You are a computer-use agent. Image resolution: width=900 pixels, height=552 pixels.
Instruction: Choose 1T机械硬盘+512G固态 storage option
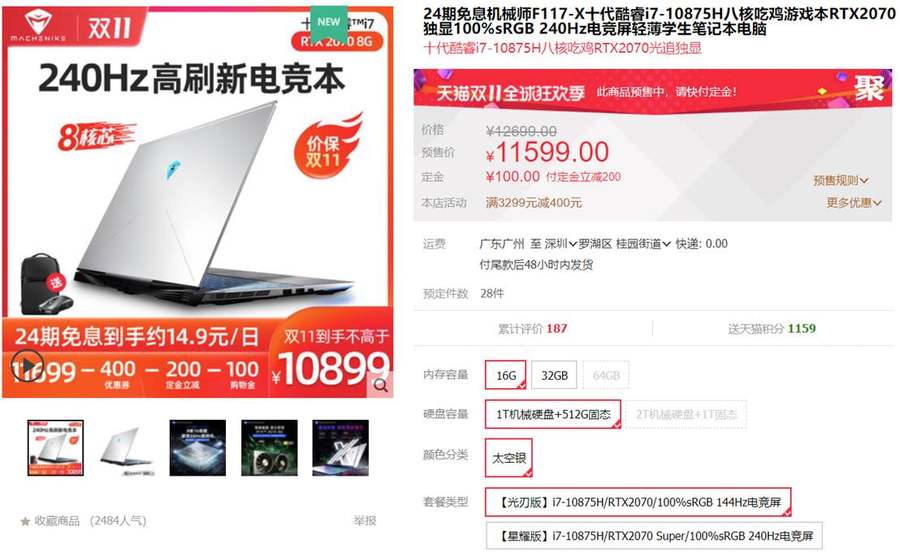point(553,414)
